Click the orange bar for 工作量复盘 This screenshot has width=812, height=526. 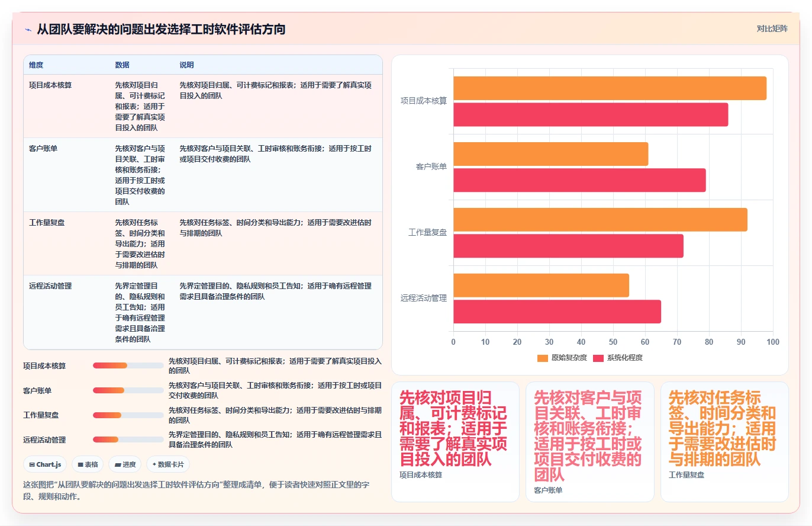click(600, 220)
